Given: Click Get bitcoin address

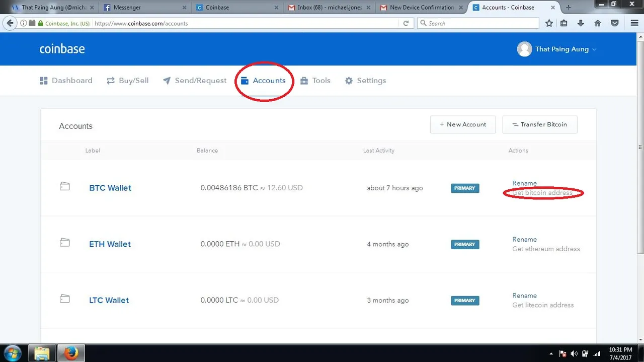Looking at the screenshot, I should click(x=542, y=193).
